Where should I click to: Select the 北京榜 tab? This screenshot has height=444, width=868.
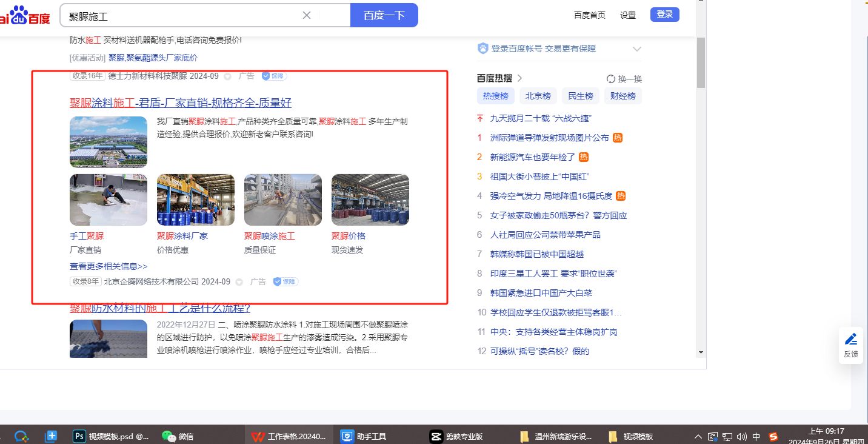pos(538,96)
